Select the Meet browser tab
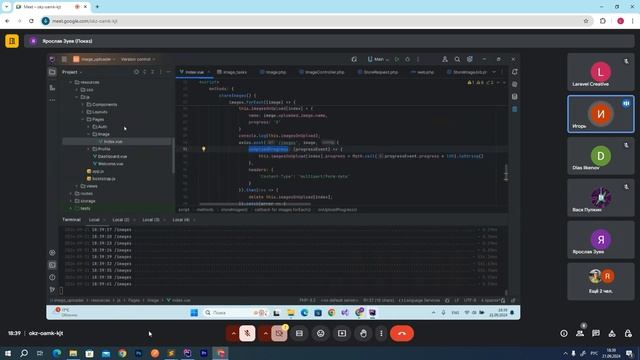Viewport: 640px width, 360px height. coord(52,7)
